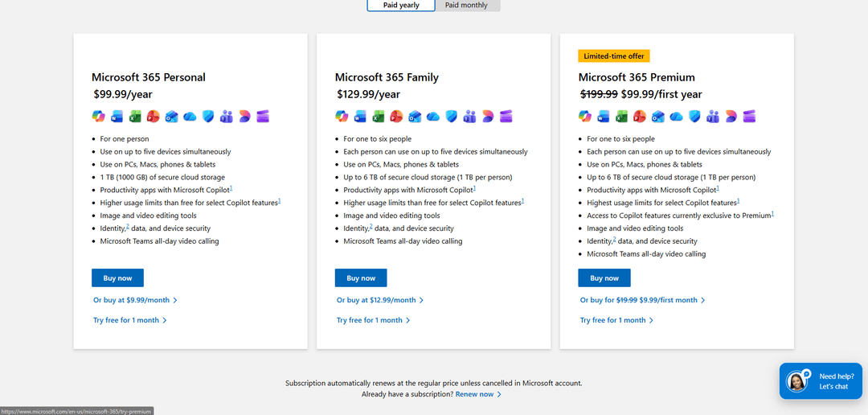
Task: Start Try free for 1 month for Personal
Action: tap(130, 320)
